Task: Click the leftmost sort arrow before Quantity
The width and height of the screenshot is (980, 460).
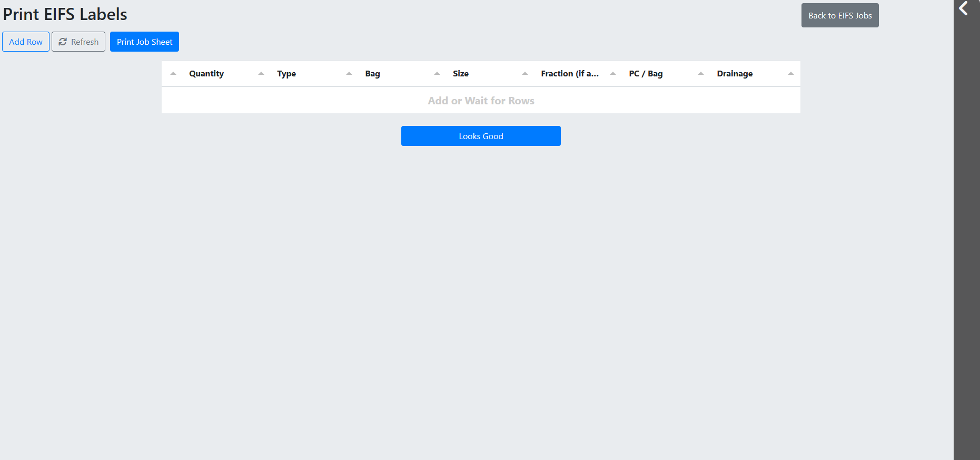Action: coord(173,74)
